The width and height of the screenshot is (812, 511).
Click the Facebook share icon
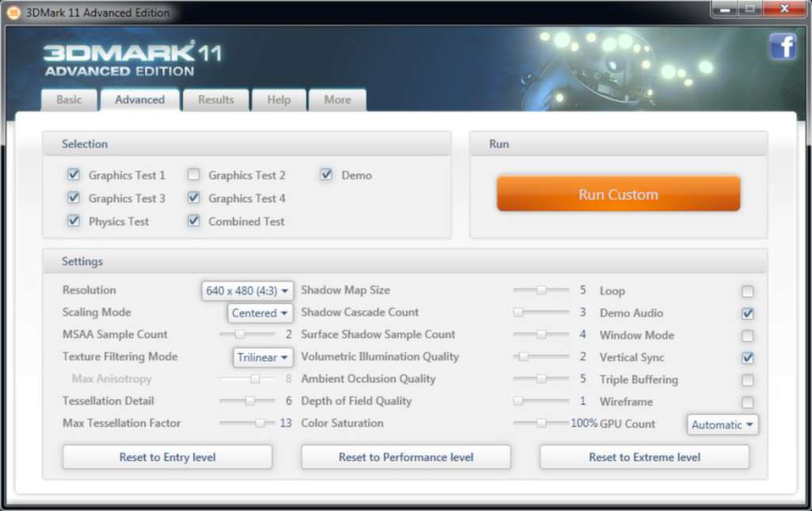[x=783, y=46]
